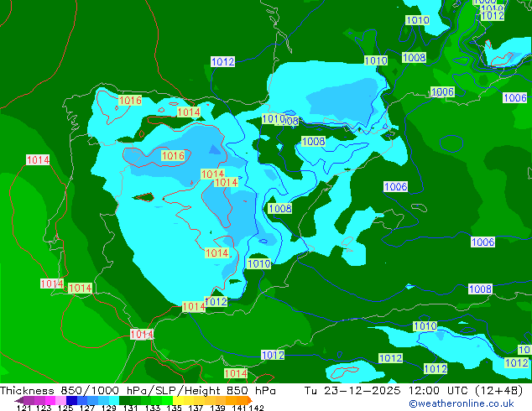Screen dimensions: 532x411
Task: Click the legend value 141
Action: point(239,408)
